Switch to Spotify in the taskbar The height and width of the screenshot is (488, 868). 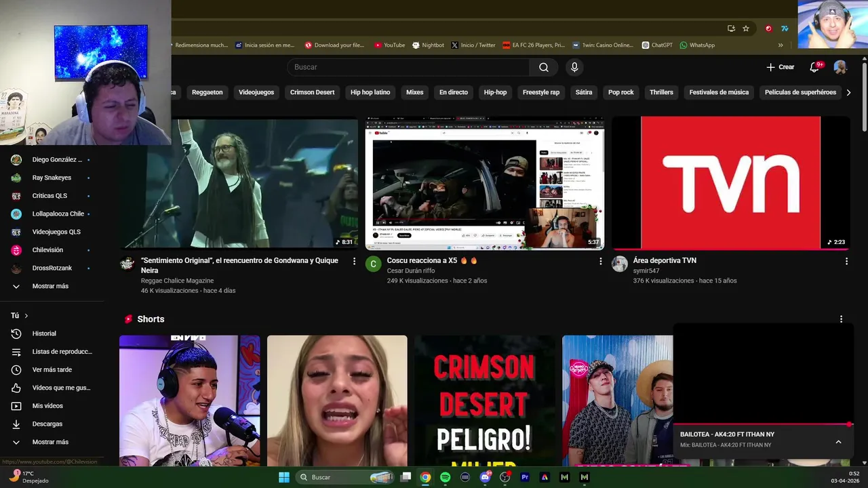tap(445, 477)
